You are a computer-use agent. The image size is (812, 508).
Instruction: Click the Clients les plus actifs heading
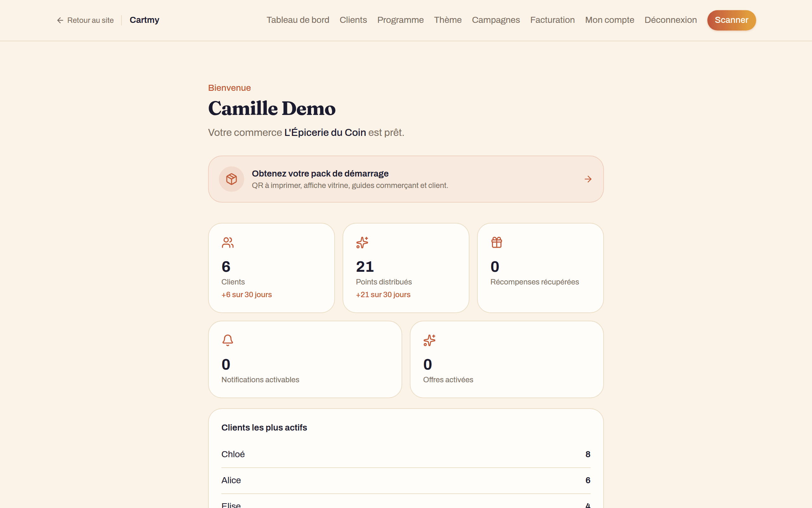264,428
